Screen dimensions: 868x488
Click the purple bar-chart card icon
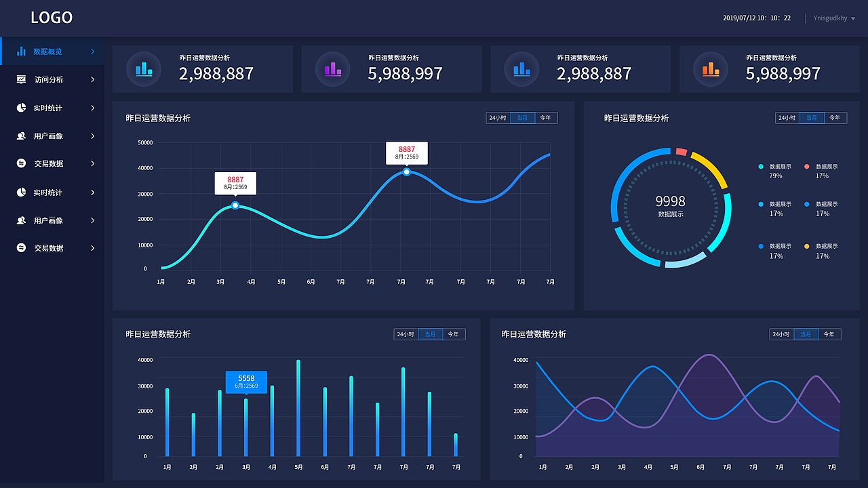point(333,69)
